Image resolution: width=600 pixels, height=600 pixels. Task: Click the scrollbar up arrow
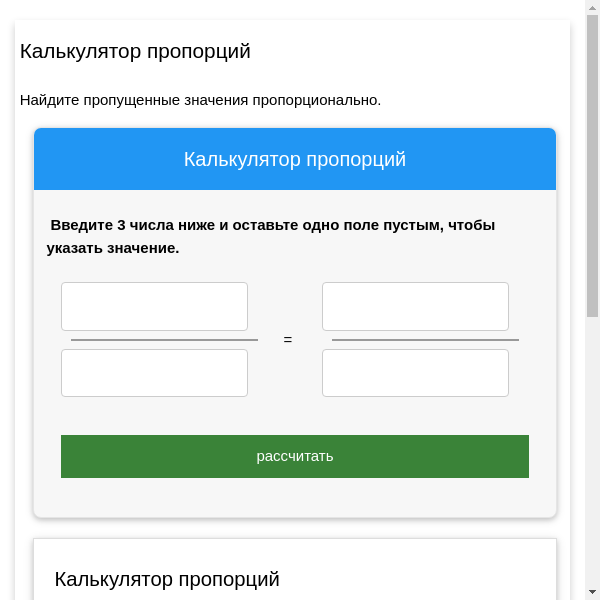tap(592, 8)
